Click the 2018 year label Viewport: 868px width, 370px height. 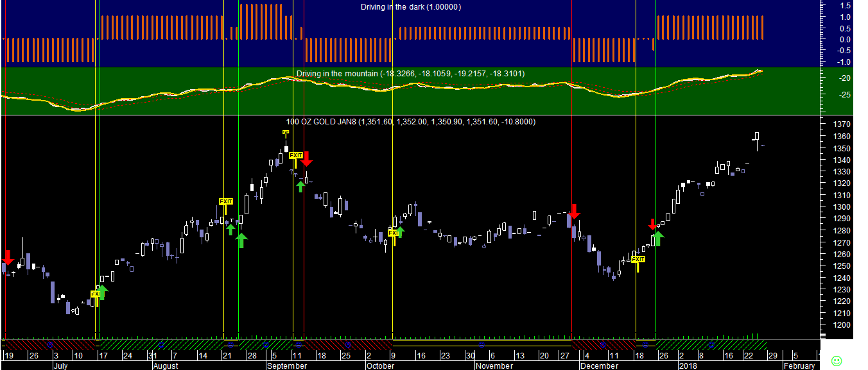tap(688, 366)
